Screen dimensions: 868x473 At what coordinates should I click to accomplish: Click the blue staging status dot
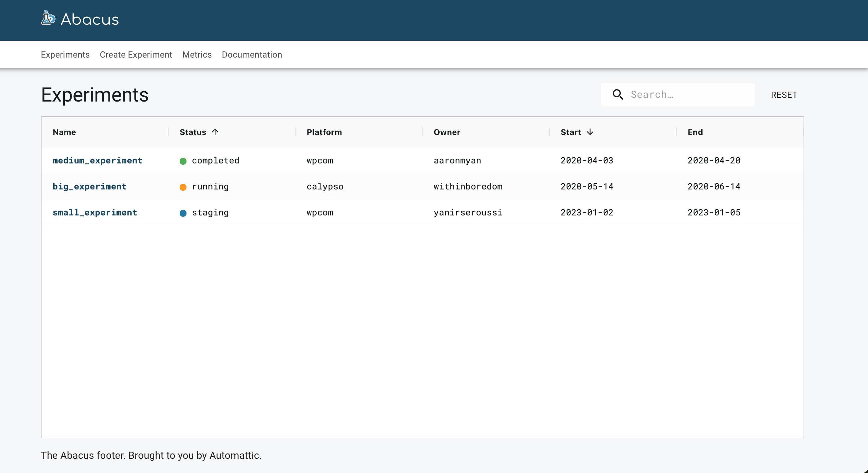pyautogui.click(x=183, y=213)
